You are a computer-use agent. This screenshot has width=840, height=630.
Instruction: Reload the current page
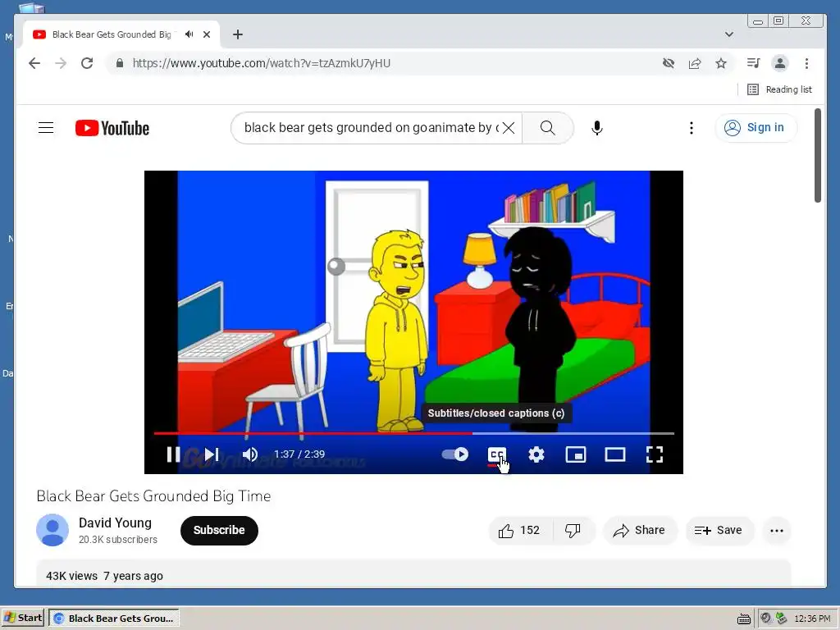coord(87,63)
